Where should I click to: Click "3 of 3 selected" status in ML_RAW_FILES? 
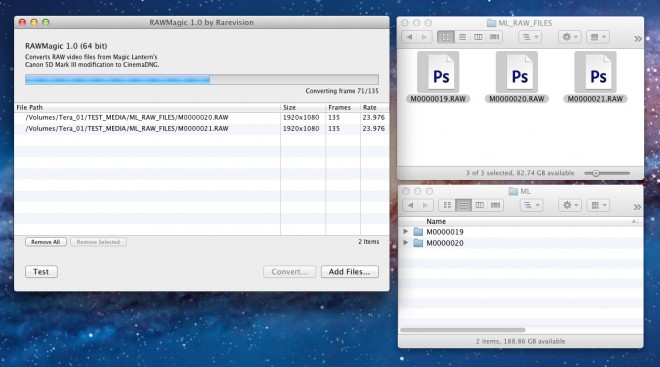520,173
